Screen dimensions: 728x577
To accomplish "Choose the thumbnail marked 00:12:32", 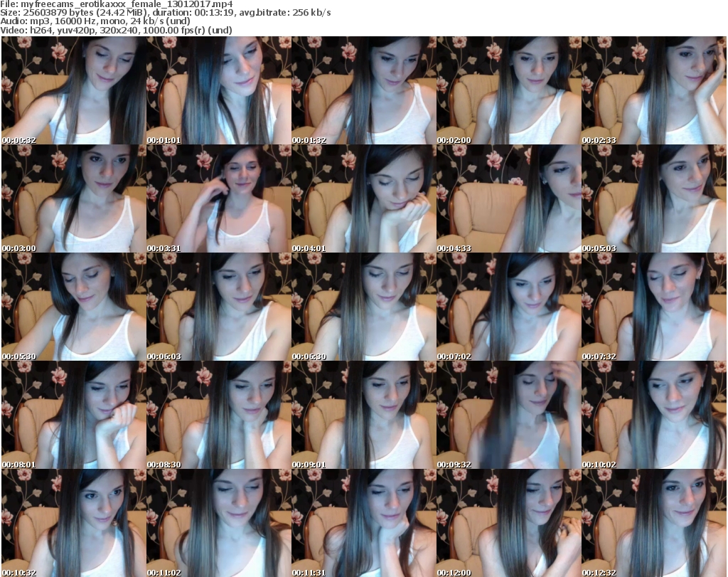I will pyautogui.click(x=654, y=523).
